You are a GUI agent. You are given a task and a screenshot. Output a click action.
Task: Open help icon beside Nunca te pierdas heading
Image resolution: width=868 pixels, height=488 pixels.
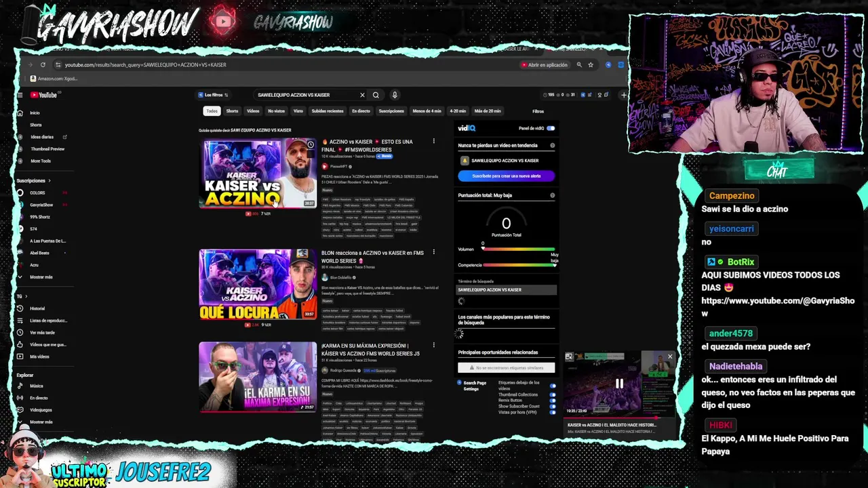pos(552,145)
